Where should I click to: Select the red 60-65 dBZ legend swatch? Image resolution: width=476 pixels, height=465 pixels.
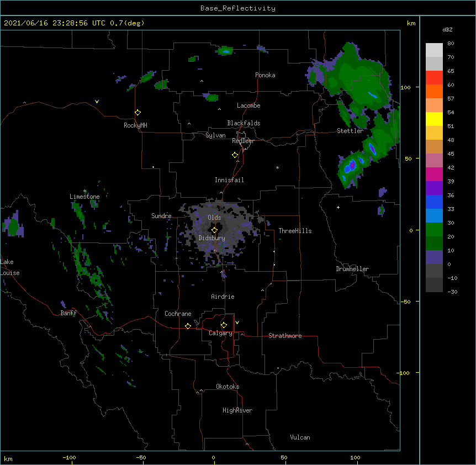434,78
